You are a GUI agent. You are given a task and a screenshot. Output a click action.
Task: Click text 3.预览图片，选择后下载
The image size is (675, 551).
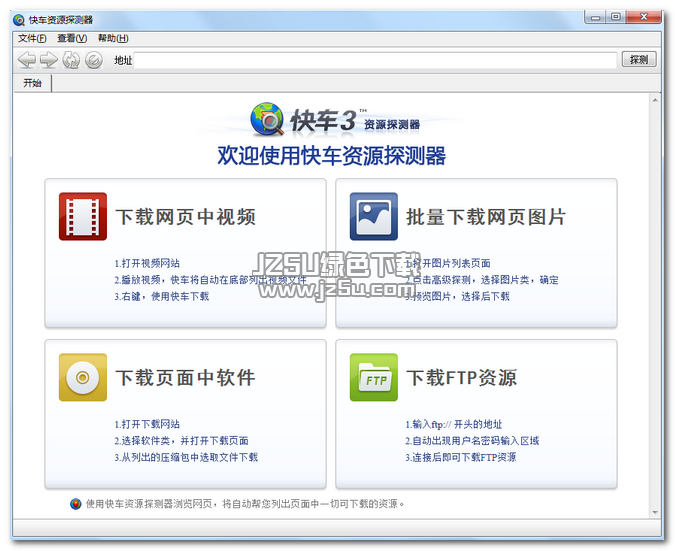[x=457, y=296]
